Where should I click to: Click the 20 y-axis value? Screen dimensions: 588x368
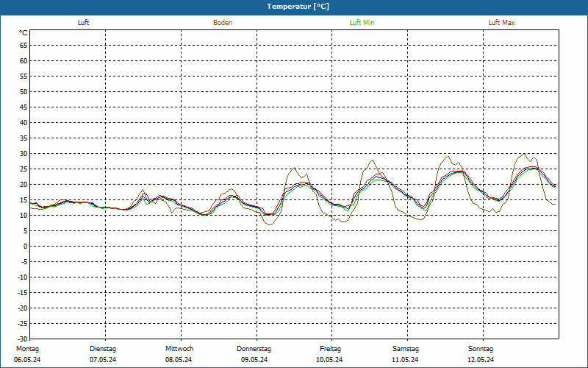coord(24,185)
